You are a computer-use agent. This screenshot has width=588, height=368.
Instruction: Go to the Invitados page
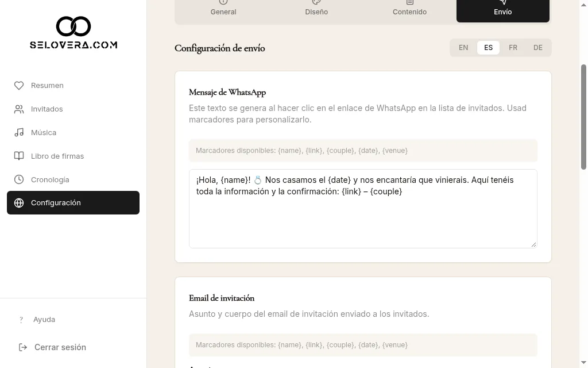[x=73, y=109]
